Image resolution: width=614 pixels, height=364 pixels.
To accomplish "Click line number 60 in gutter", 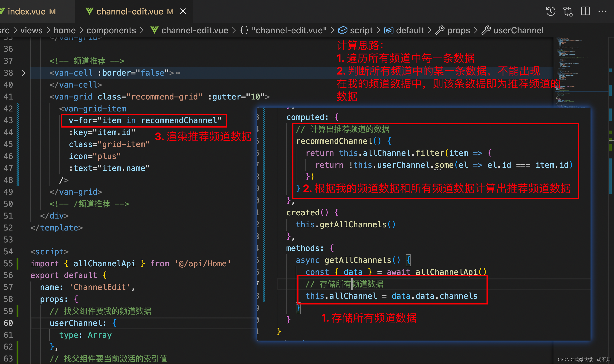I will pos(8,323).
